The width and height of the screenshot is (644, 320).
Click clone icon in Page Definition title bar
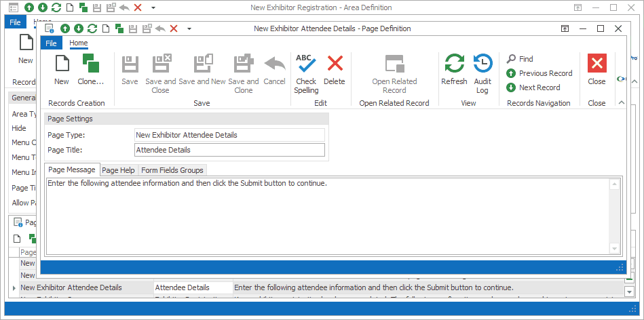tap(119, 28)
